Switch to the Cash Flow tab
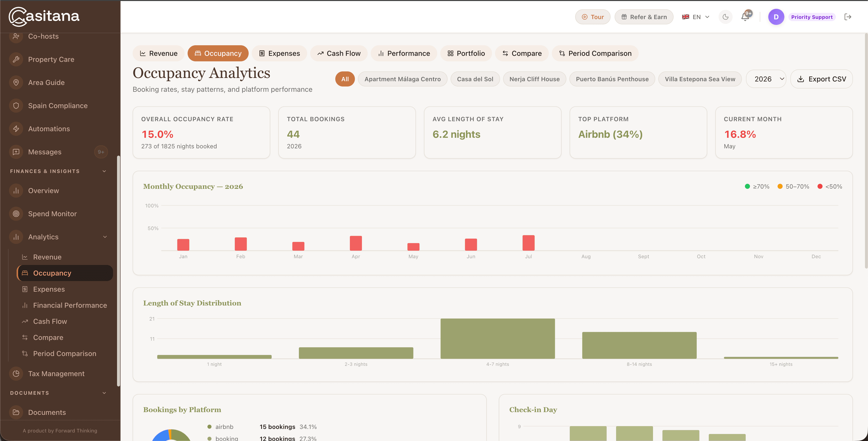This screenshot has width=868, height=441. pyautogui.click(x=339, y=53)
